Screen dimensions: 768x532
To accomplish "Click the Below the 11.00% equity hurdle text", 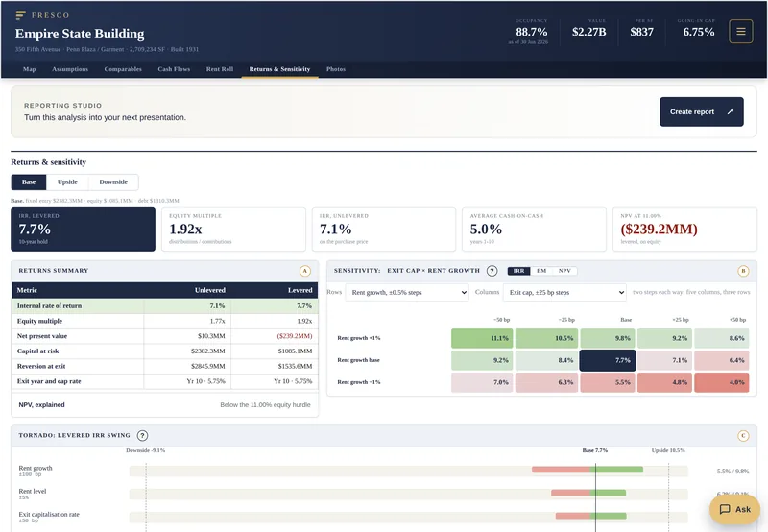I will (265, 404).
